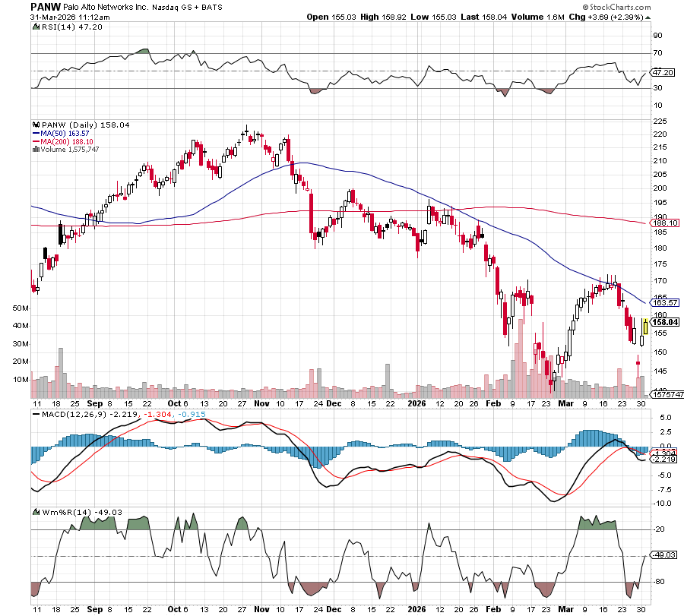Click the RSI(14) indicator mountain icon

(x=35, y=27)
